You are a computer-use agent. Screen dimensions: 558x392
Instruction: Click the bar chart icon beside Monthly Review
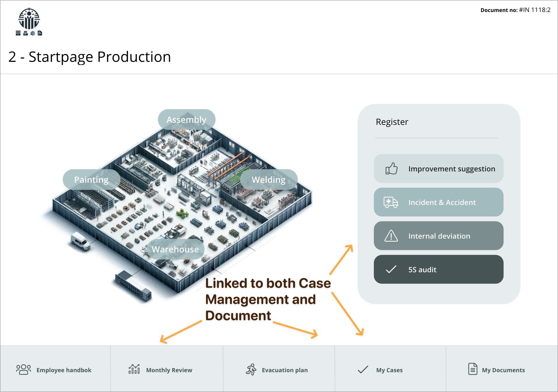tap(134, 369)
